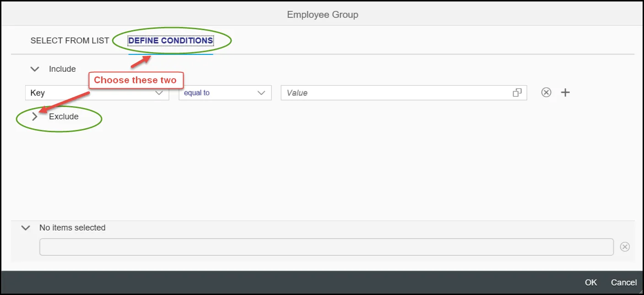The height and width of the screenshot is (295, 644).
Task: Click Cancel to dismiss the dialog
Action: tap(623, 283)
